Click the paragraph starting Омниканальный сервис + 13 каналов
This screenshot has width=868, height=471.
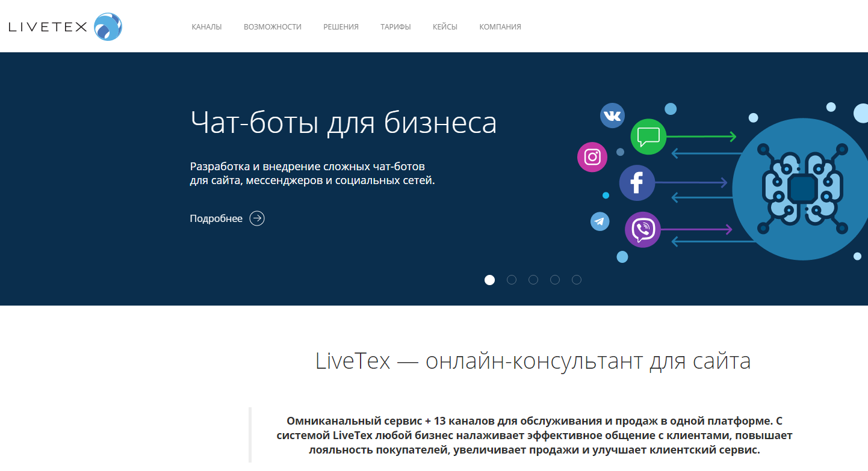pos(535,436)
